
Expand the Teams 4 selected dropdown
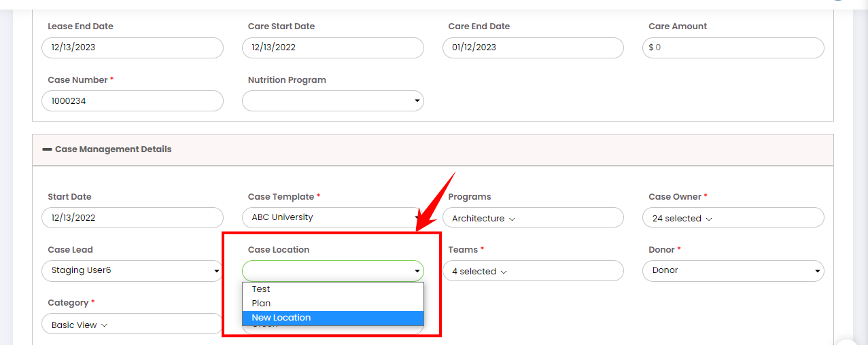coord(533,271)
